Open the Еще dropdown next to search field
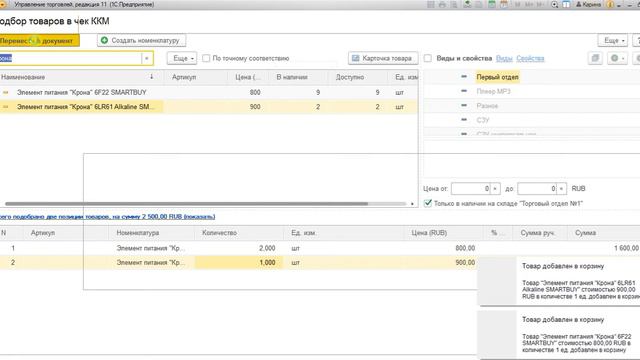 (x=182, y=58)
